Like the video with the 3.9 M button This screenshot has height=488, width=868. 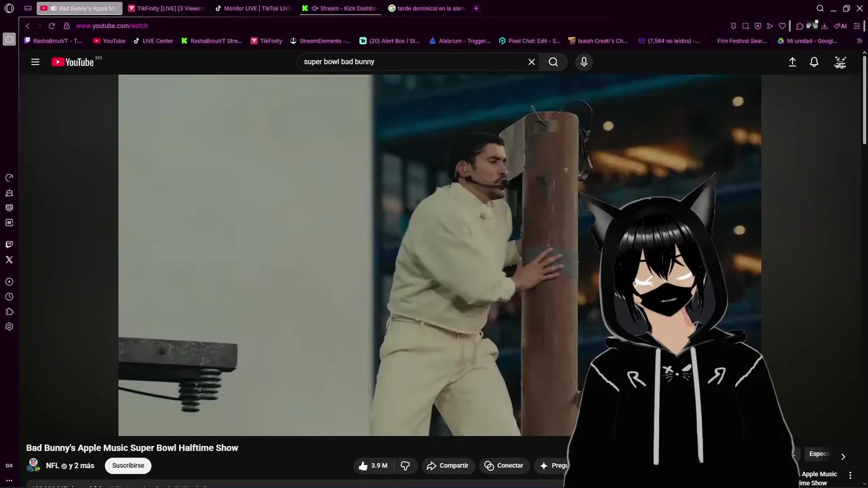coord(372,466)
